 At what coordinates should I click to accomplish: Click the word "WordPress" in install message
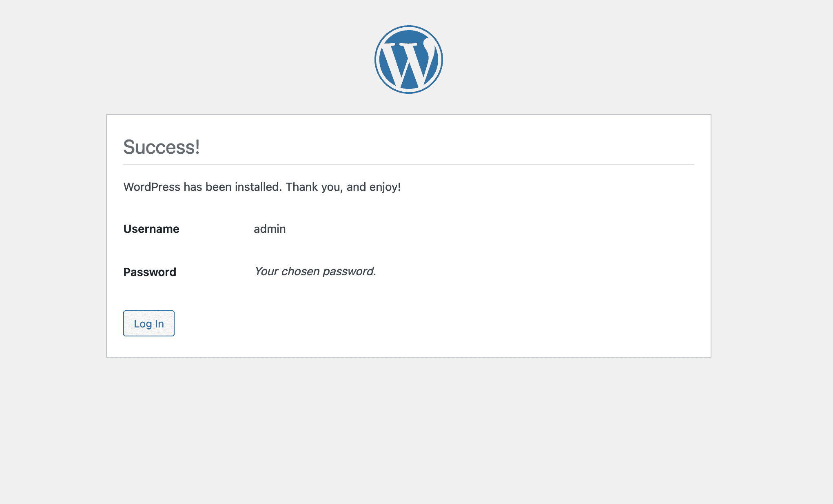[x=152, y=187]
